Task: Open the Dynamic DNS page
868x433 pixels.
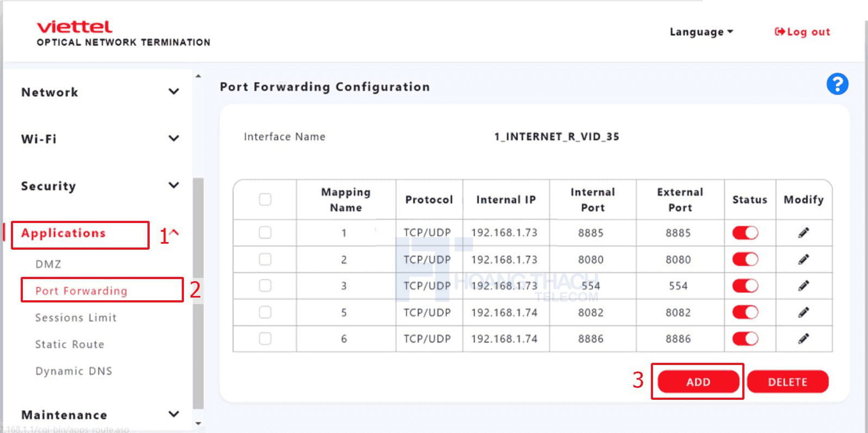Action: point(74,370)
